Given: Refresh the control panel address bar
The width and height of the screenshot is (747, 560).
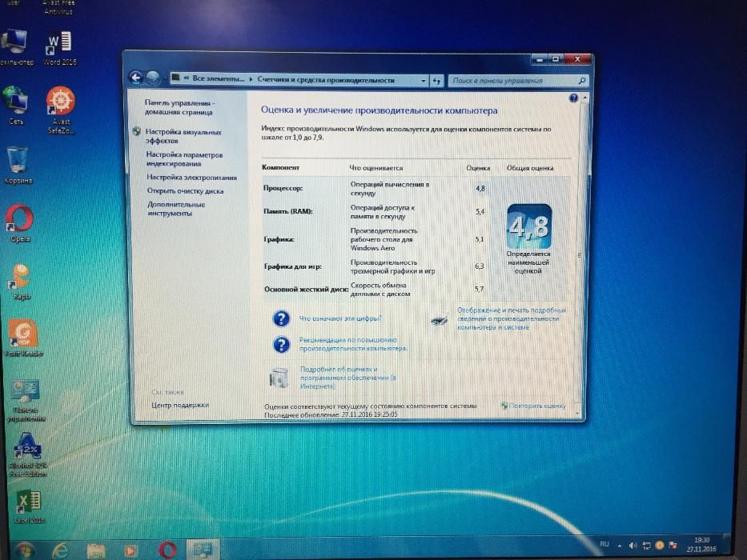Looking at the screenshot, I should pos(436,81).
